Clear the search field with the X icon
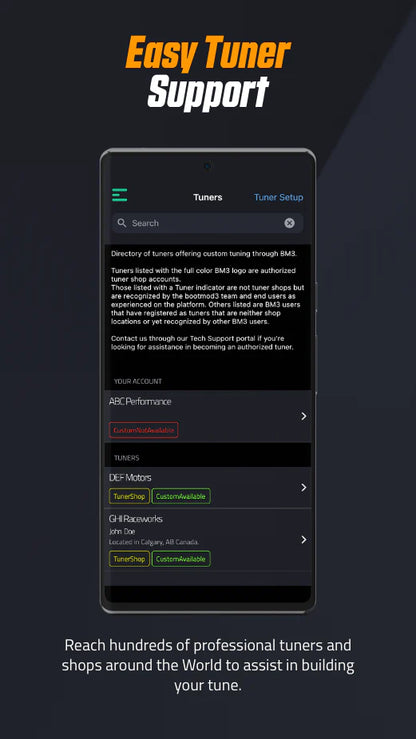Image resolution: width=416 pixels, height=739 pixels. (289, 223)
